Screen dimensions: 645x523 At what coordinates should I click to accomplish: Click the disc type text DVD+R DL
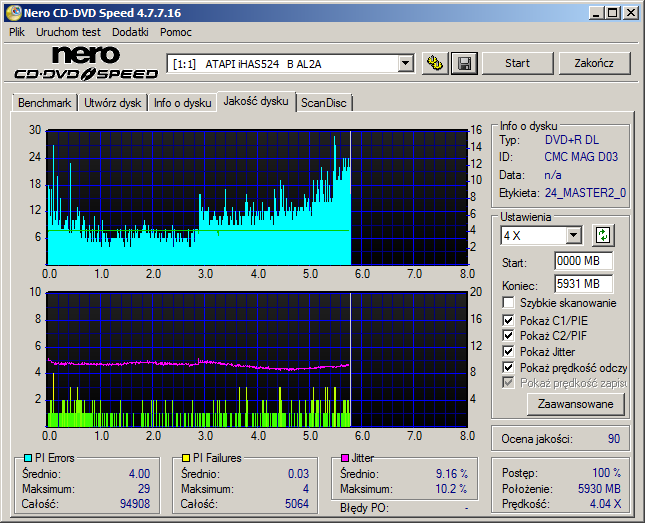[572, 140]
